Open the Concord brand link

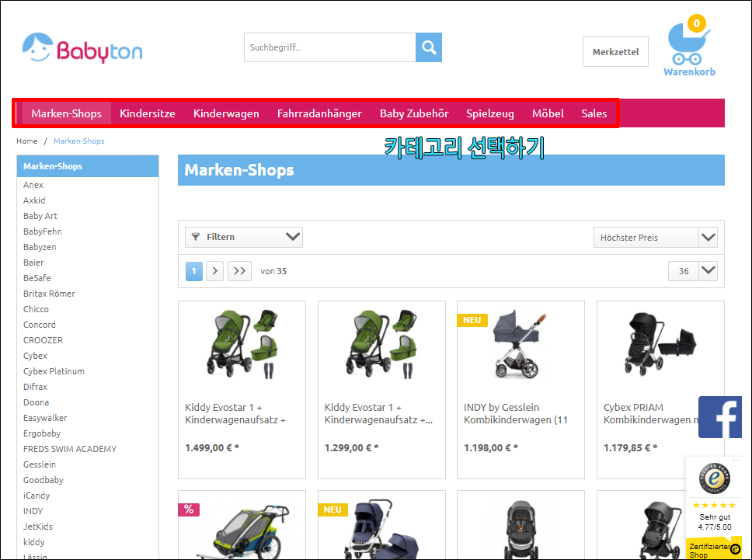click(40, 325)
